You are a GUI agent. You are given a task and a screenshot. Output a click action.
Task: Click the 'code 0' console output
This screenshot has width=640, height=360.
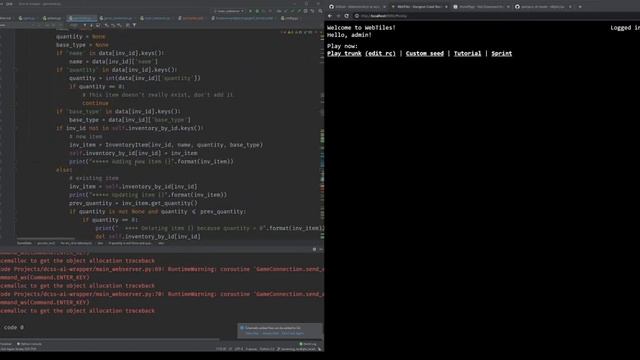(x=13, y=327)
